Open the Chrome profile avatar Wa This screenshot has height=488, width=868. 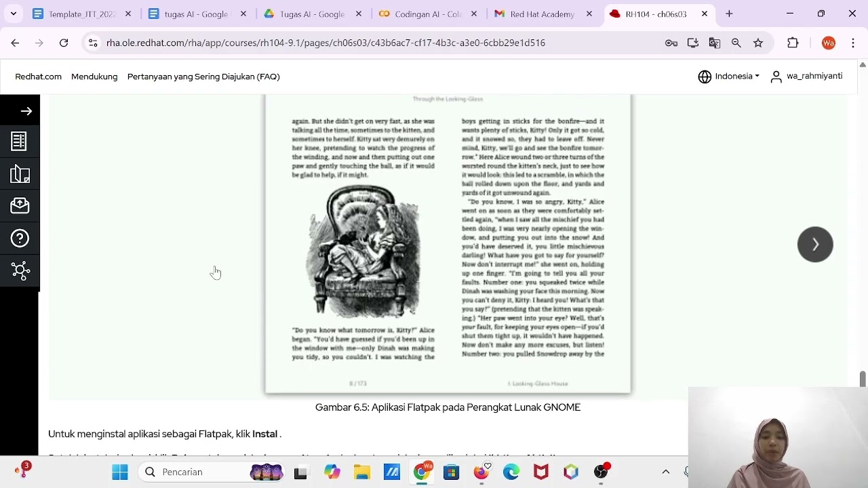coord(829,43)
